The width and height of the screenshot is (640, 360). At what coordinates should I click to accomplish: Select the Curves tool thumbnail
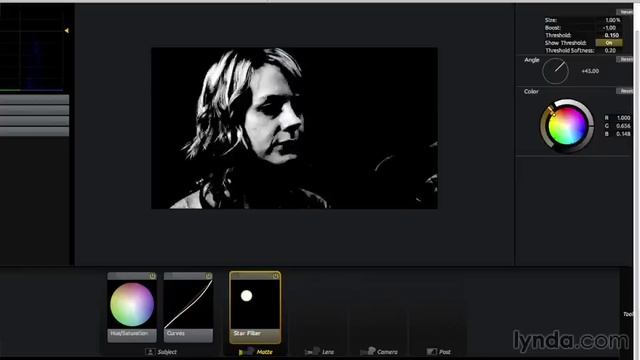click(x=188, y=304)
